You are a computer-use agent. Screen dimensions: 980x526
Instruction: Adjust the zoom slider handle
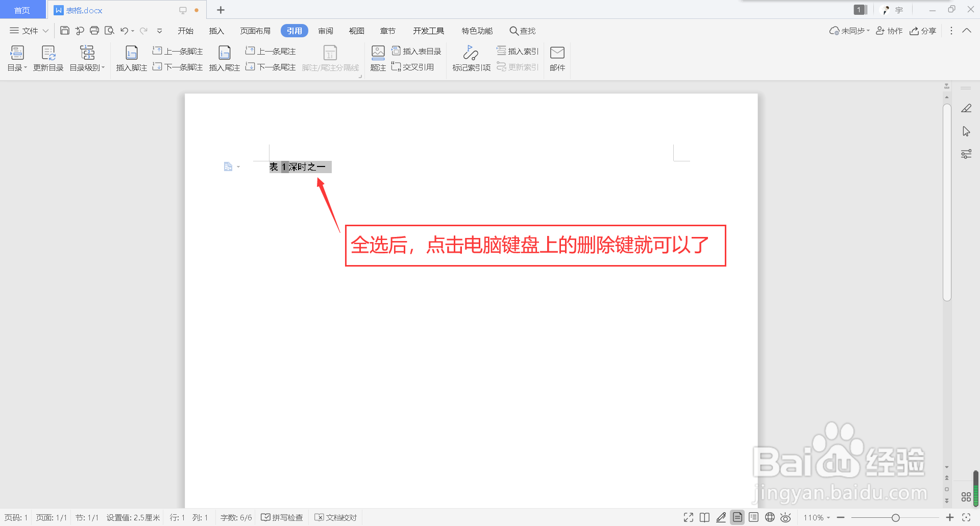895,518
